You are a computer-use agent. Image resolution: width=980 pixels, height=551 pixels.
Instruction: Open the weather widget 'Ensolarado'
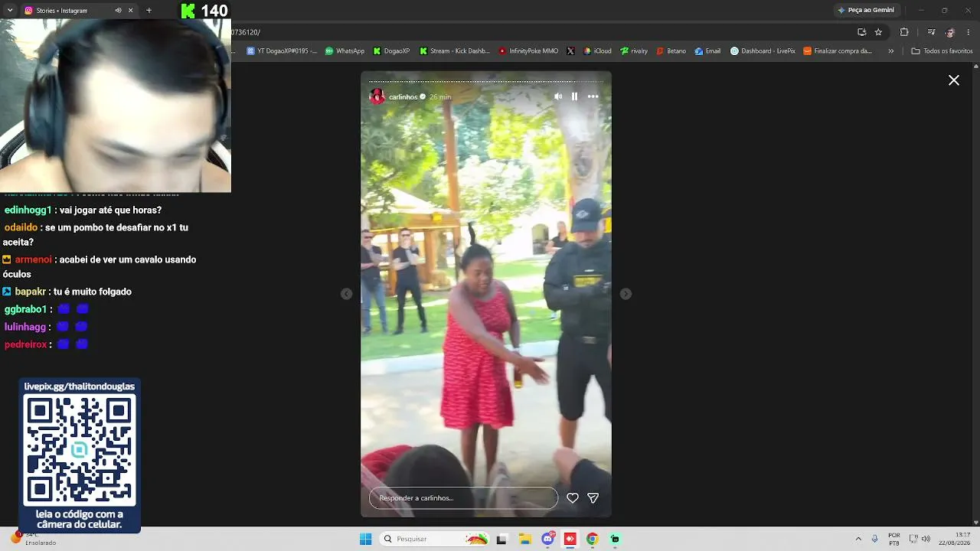click(33, 539)
